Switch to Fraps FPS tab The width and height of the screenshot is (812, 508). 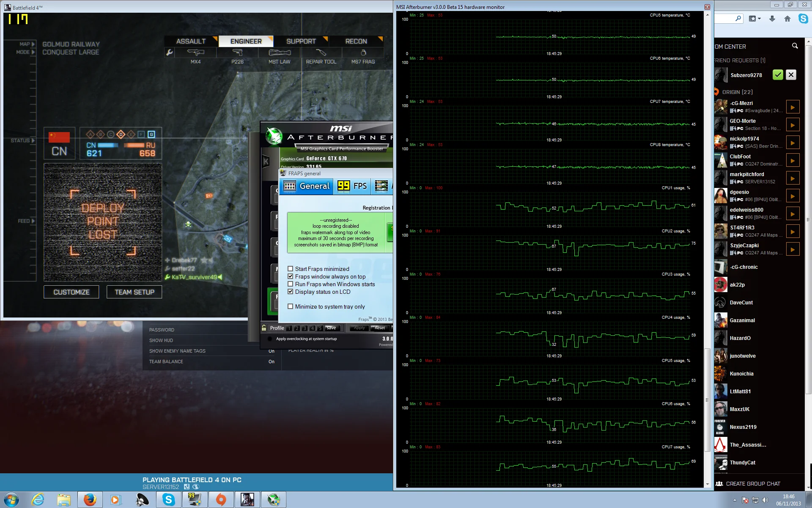coord(352,186)
